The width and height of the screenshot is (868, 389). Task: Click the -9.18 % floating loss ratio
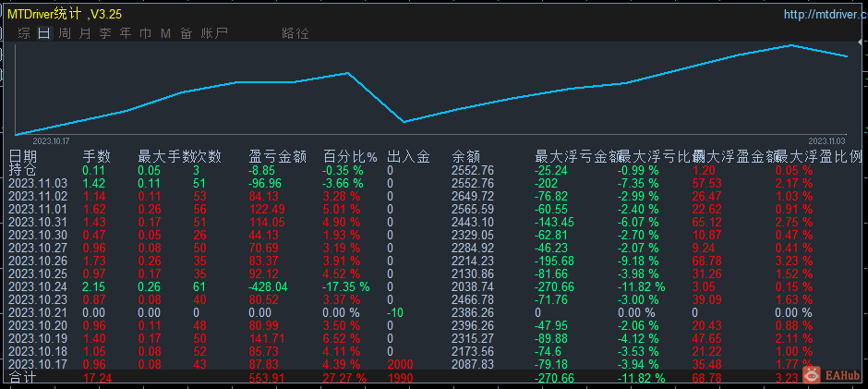click(x=638, y=261)
